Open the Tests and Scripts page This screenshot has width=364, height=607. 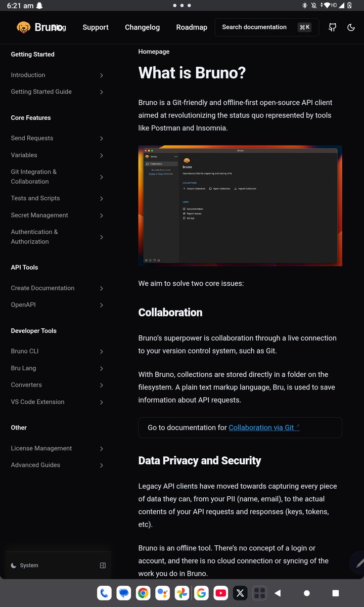click(x=35, y=198)
